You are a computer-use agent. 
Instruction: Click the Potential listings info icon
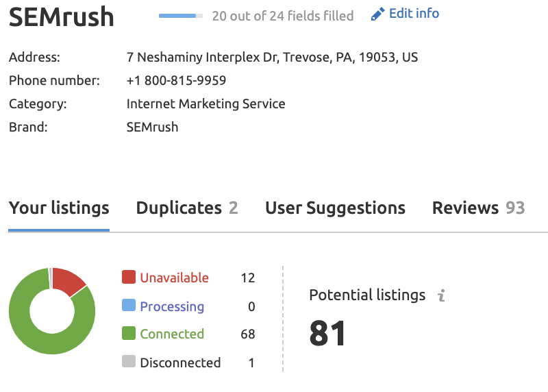442,295
